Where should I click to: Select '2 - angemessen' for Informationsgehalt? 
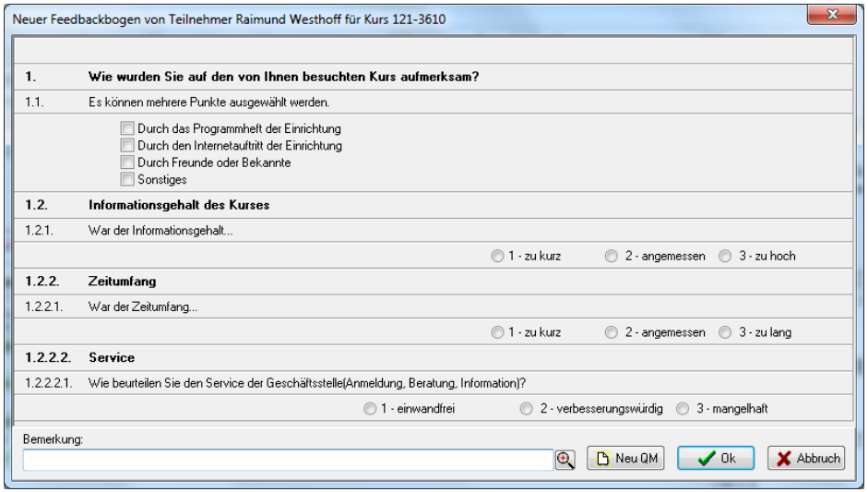tap(612, 256)
